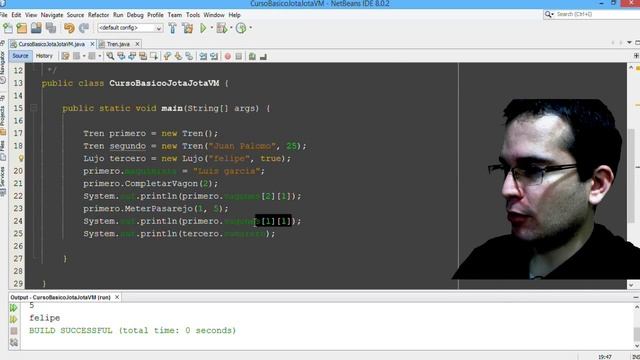Click the lightbulb hint on line 19
This screenshot has width=640, height=360.
[x=20, y=158]
